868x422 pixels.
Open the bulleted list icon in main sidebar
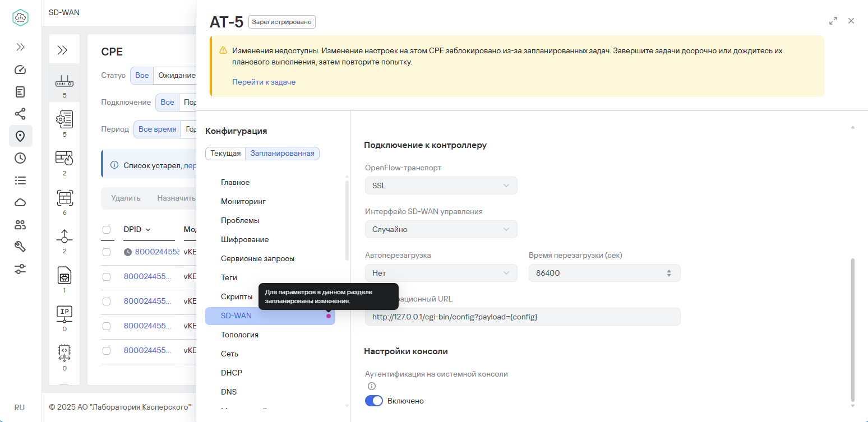coord(20,180)
